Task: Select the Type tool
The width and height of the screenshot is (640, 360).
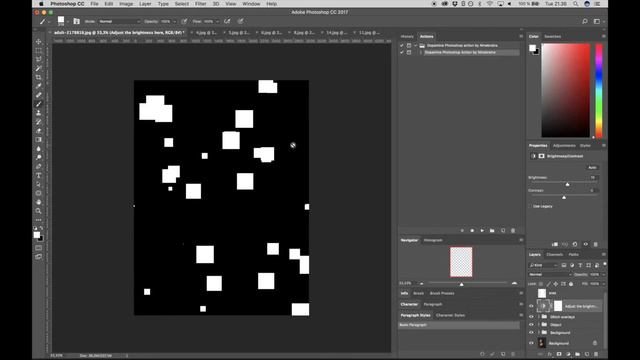Action: tap(39, 176)
